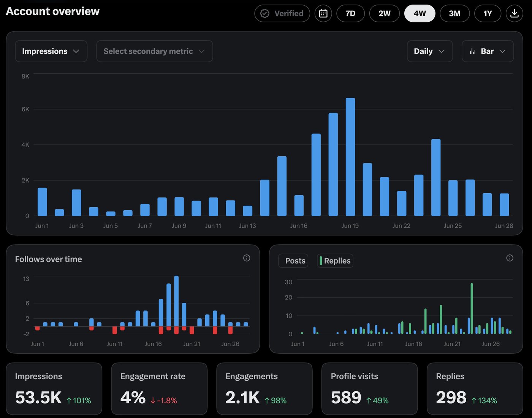The width and height of the screenshot is (532, 418).
Task: Click the Jun 1 impressions bar
Action: [42, 202]
